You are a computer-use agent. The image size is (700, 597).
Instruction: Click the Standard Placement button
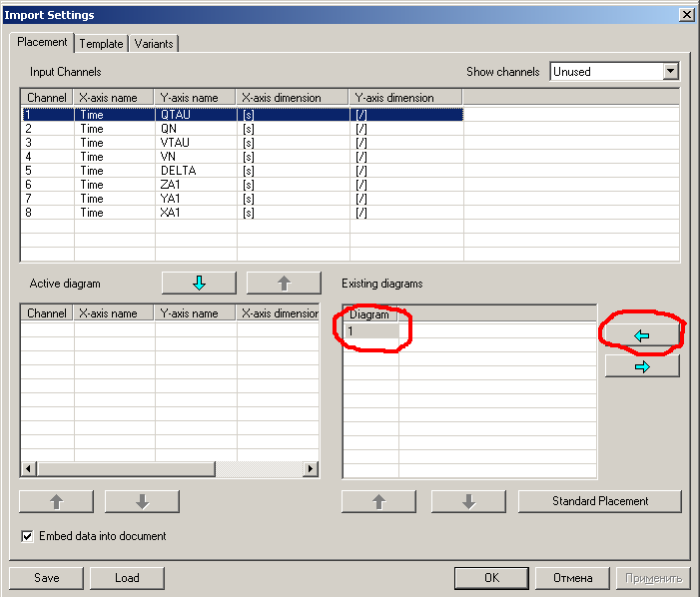point(600,501)
